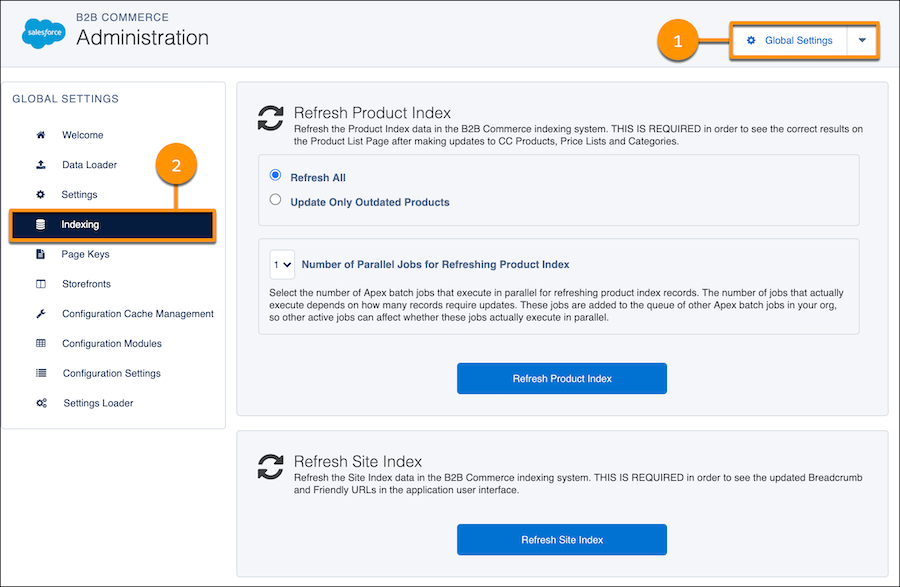Click the Refresh Site Index button
This screenshot has width=900, height=587.
[562, 540]
